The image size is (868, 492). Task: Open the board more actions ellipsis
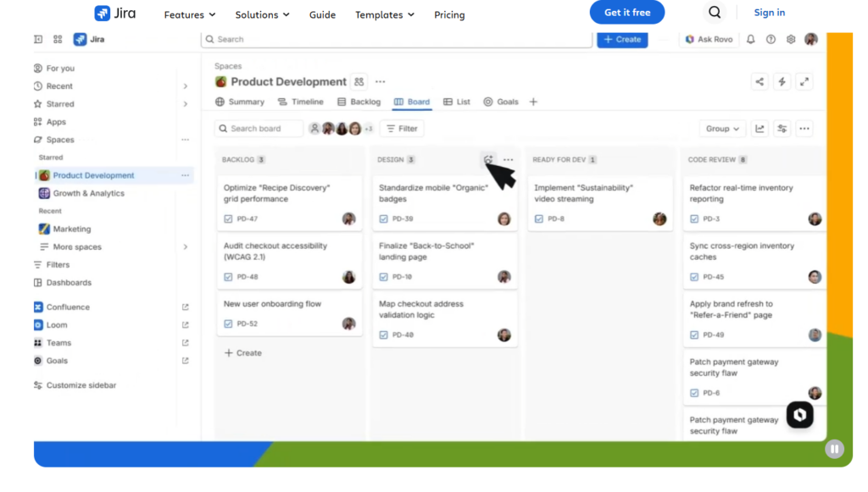coord(804,129)
